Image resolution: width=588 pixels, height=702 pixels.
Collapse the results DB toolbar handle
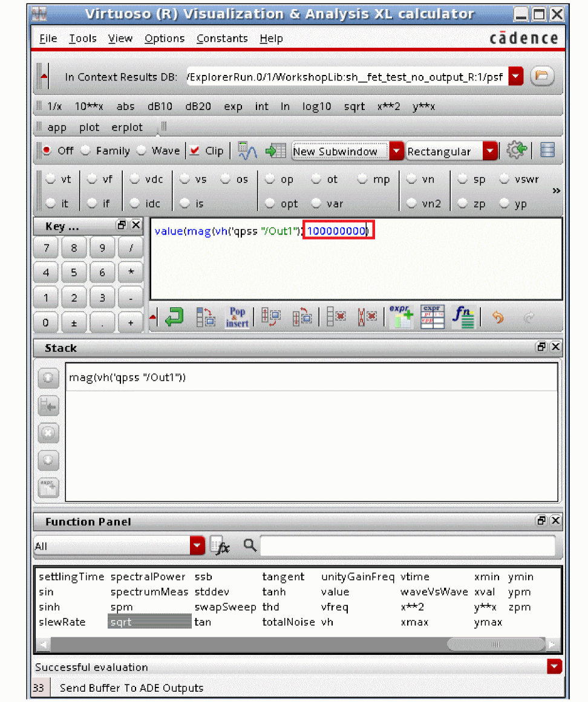point(44,77)
